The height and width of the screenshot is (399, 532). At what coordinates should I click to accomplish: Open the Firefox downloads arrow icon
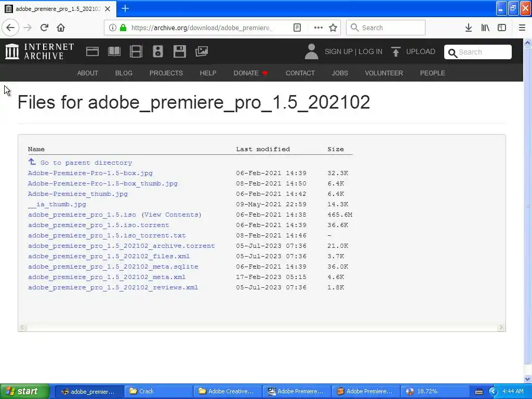469,28
